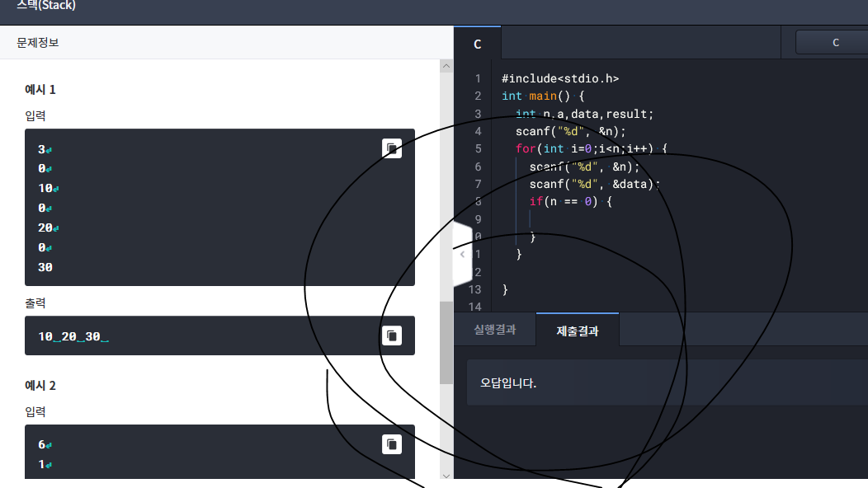Click the 출력 label
The height and width of the screenshot is (488, 868).
point(35,303)
